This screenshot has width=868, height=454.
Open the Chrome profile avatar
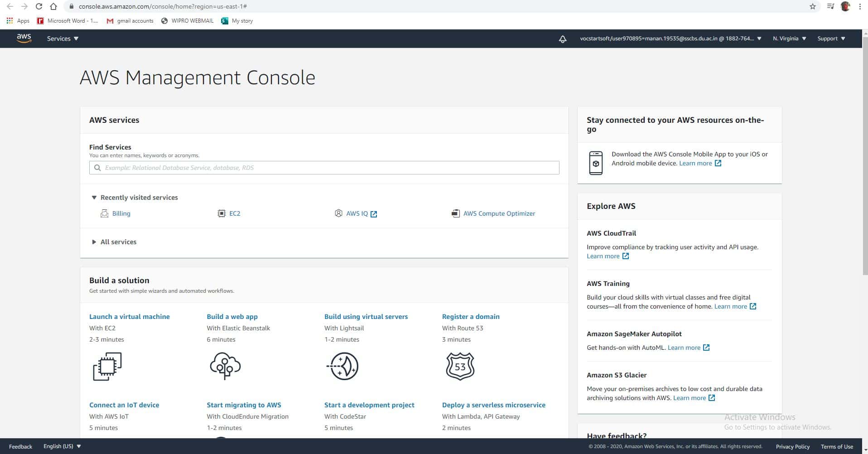[845, 6]
